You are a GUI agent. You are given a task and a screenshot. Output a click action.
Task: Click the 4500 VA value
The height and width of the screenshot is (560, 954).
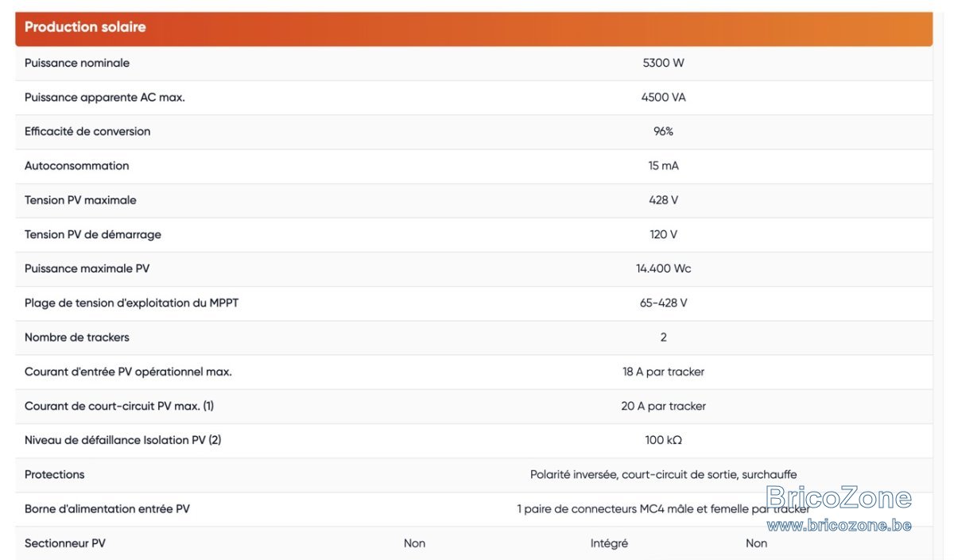click(663, 97)
